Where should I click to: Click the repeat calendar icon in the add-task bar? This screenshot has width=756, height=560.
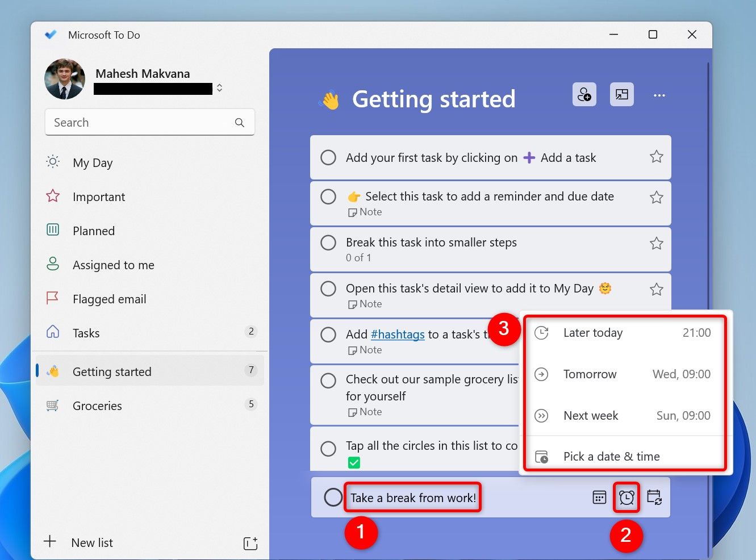coord(654,498)
